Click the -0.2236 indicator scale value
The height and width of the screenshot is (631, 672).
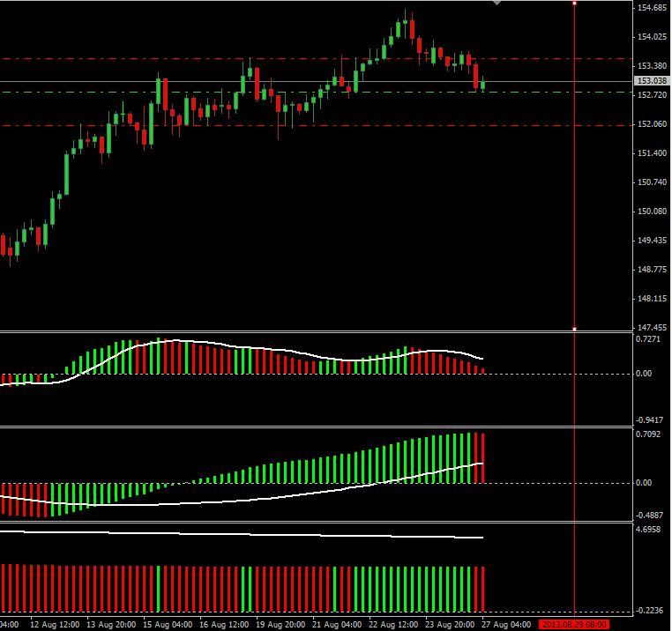pyautogui.click(x=649, y=611)
